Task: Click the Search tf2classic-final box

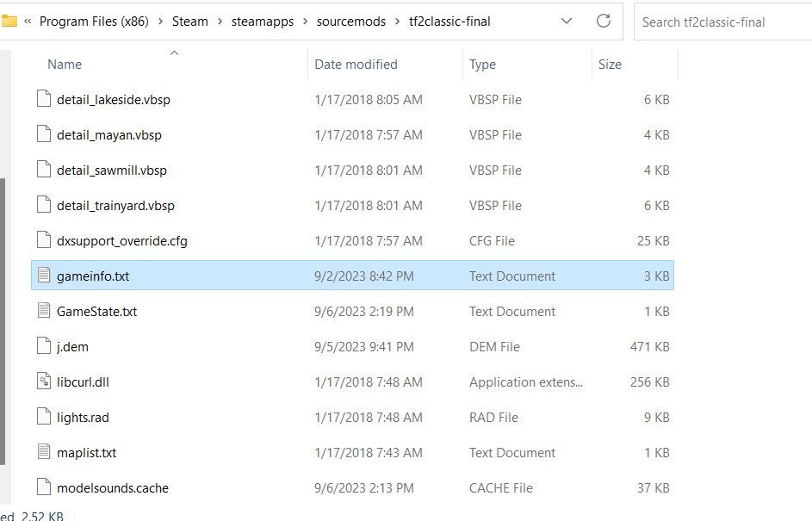Action: pyautogui.click(x=723, y=22)
